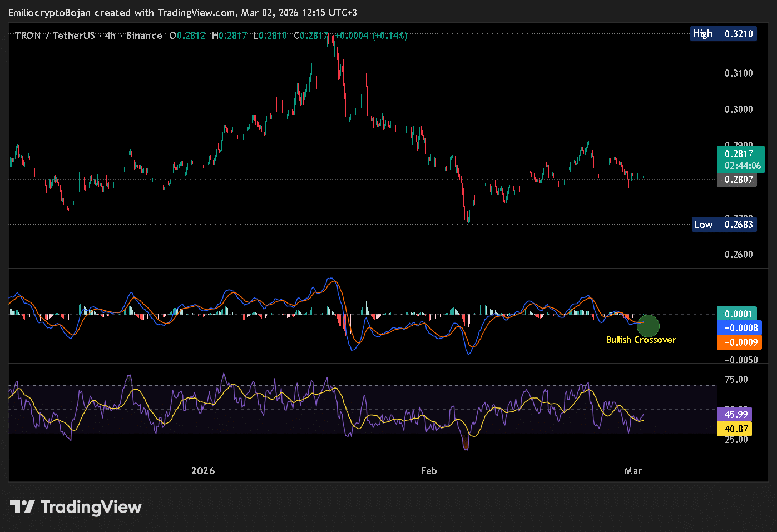The height and width of the screenshot is (532, 777).
Task: Select Feb on the time axis
Action: click(x=429, y=470)
